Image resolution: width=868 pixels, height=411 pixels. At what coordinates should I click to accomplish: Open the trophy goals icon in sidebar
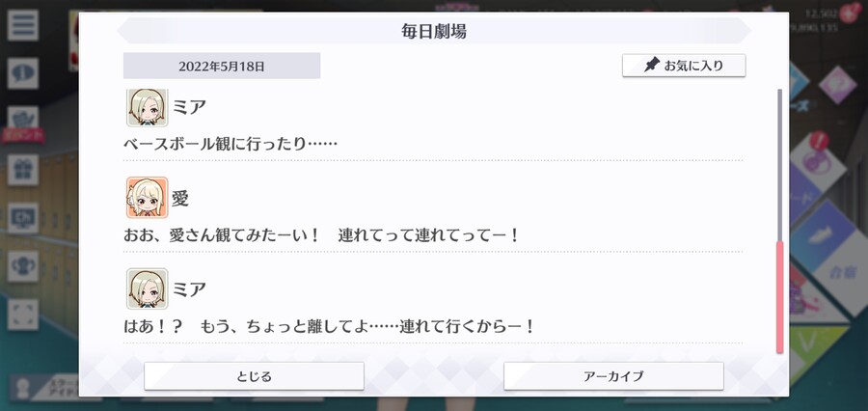(23, 266)
